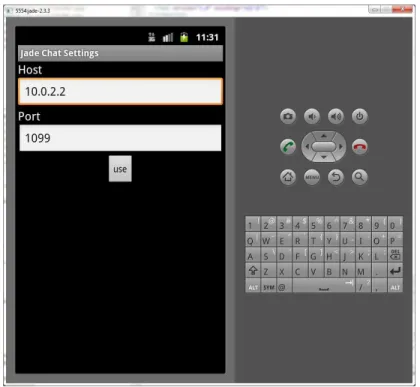Close the emulator window
Screen dimensions: 420x387
click(x=403, y=10)
